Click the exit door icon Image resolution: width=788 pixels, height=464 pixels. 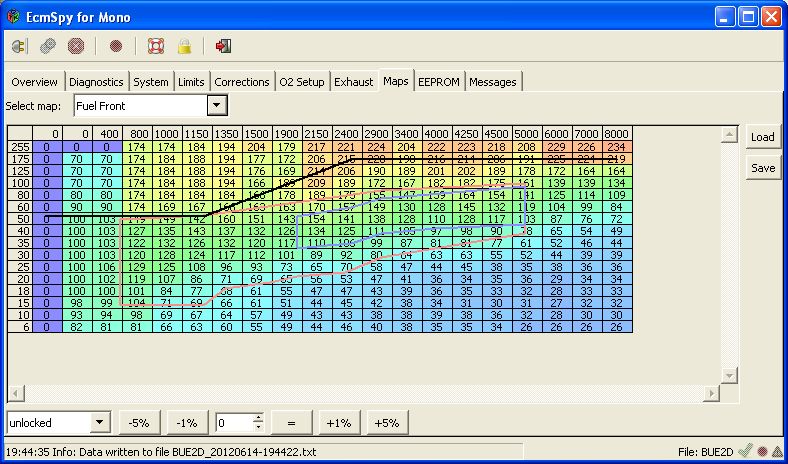coord(224,46)
